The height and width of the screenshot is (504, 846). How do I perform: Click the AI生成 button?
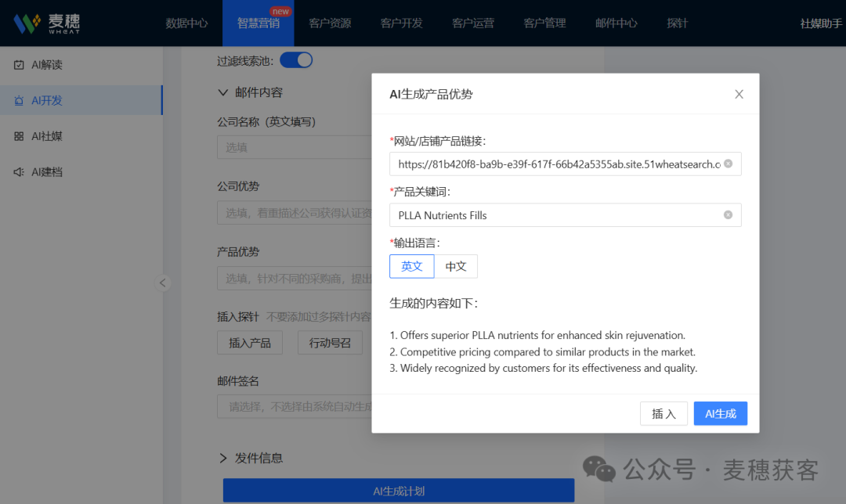(x=720, y=413)
